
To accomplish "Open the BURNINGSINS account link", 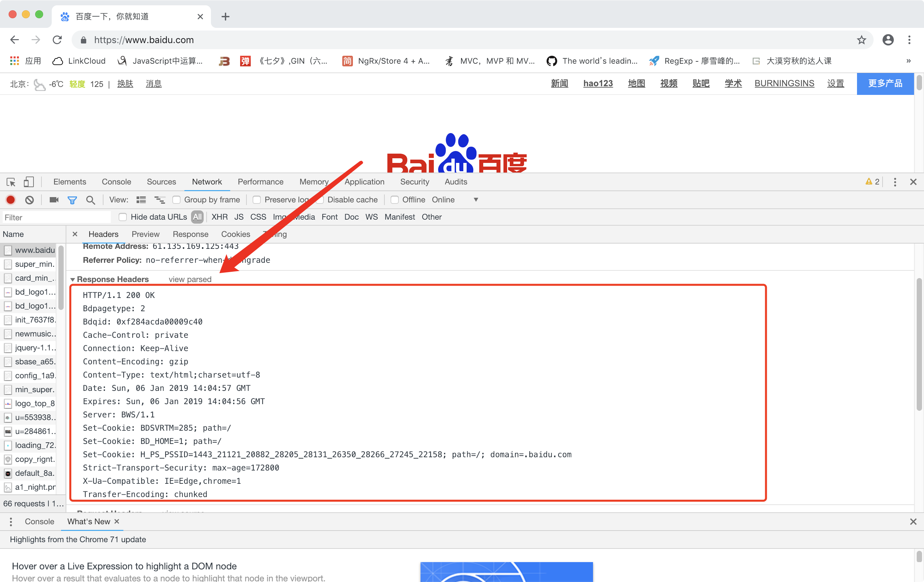I will (x=784, y=83).
